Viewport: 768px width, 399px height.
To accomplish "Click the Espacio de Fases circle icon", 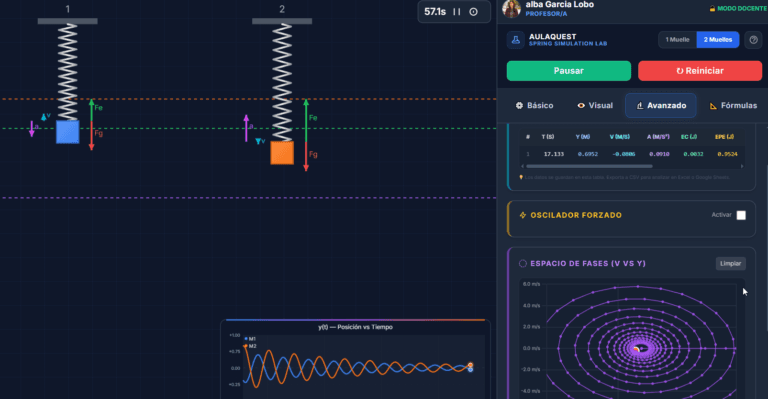I will coord(523,263).
